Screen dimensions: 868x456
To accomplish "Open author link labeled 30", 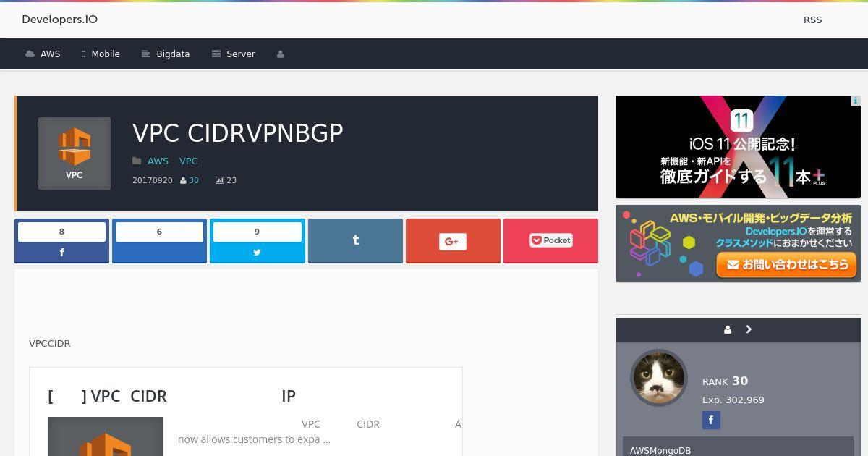I will point(194,180).
